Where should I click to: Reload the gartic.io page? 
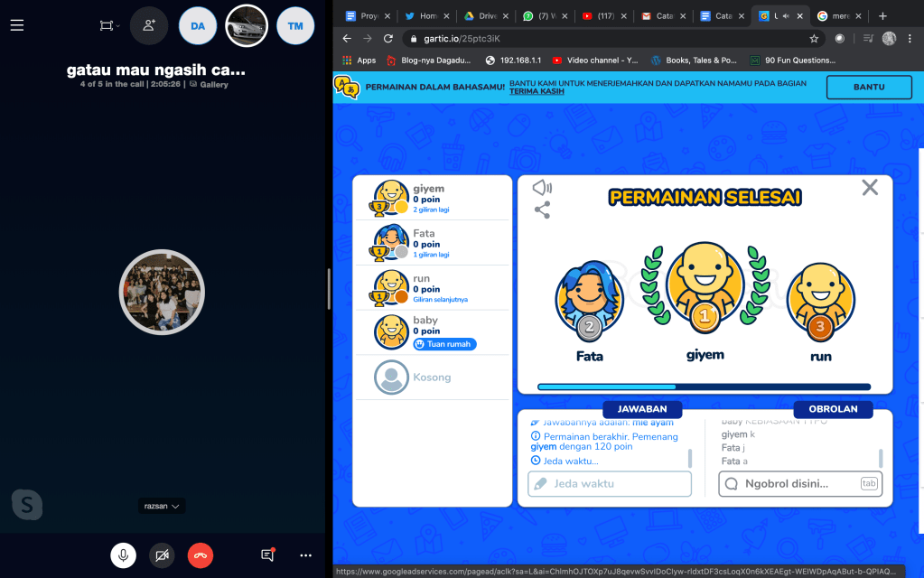pyautogui.click(x=388, y=39)
